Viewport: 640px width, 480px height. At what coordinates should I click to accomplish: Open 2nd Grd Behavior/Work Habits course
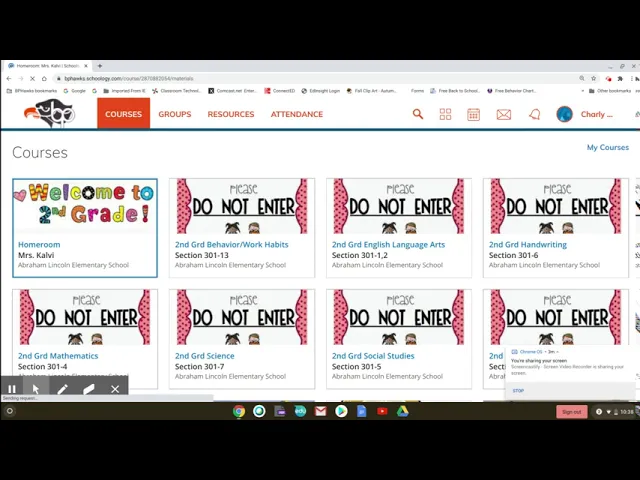click(x=231, y=244)
